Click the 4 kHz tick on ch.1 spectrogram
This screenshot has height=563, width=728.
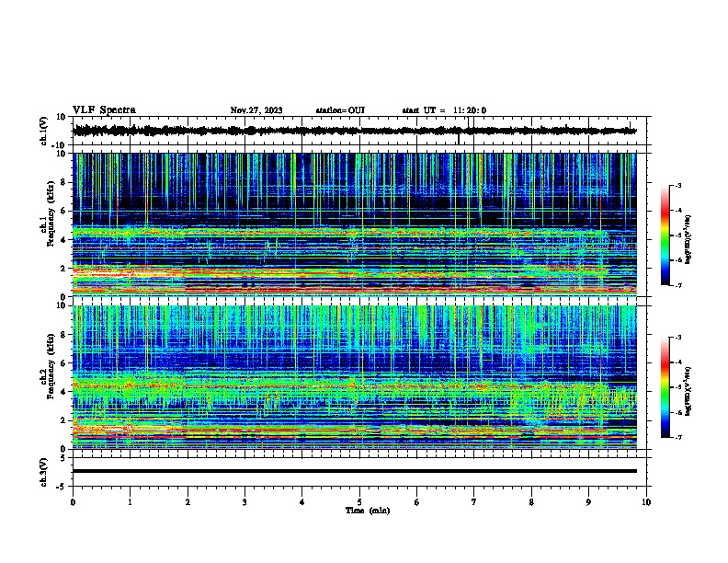point(63,240)
